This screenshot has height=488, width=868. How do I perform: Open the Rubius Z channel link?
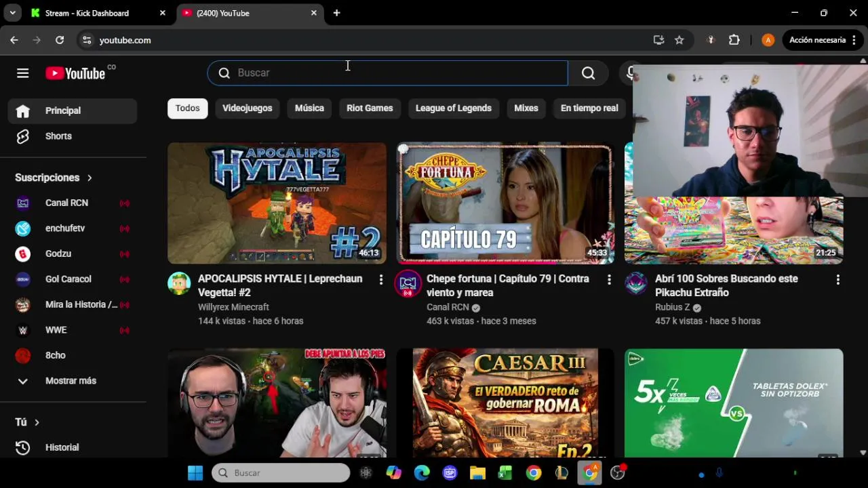point(673,307)
